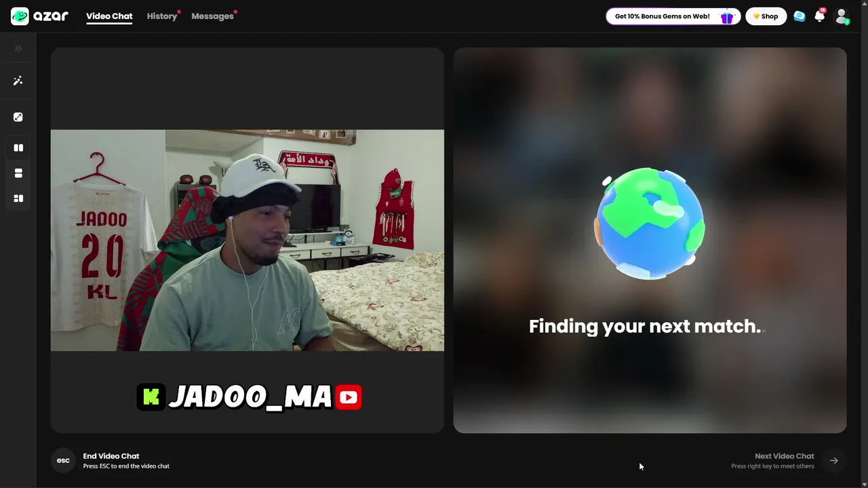
Task: Click the local webcam video preview
Action: (x=248, y=240)
